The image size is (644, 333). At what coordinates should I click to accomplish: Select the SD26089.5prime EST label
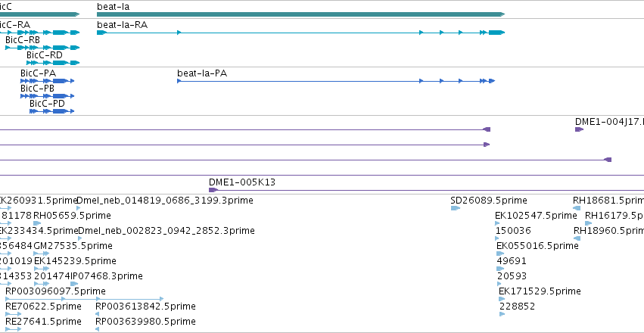pos(489,201)
